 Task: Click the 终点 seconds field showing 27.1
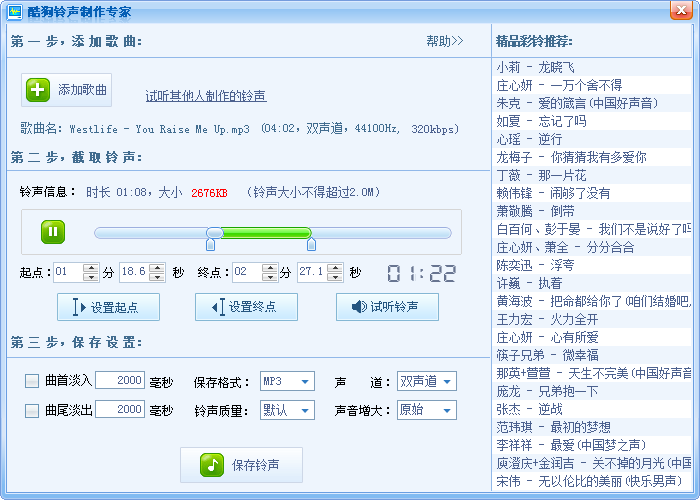[312, 272]
